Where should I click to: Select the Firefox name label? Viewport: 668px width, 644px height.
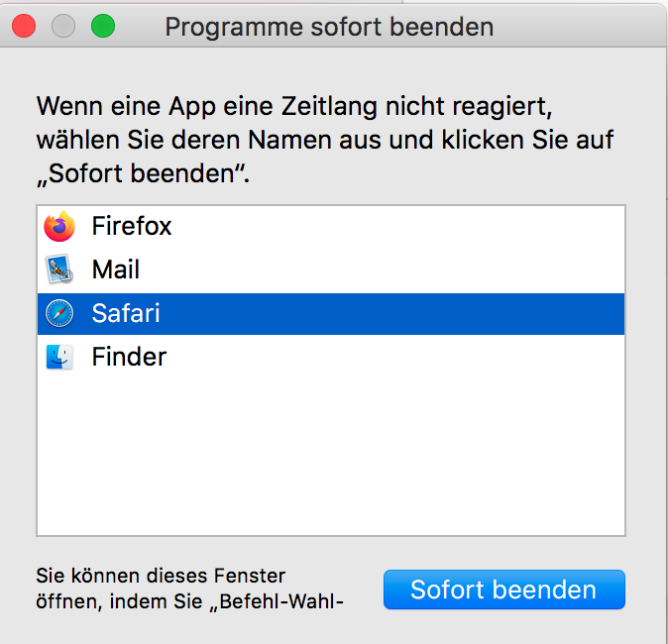click(x=132, y=227)
